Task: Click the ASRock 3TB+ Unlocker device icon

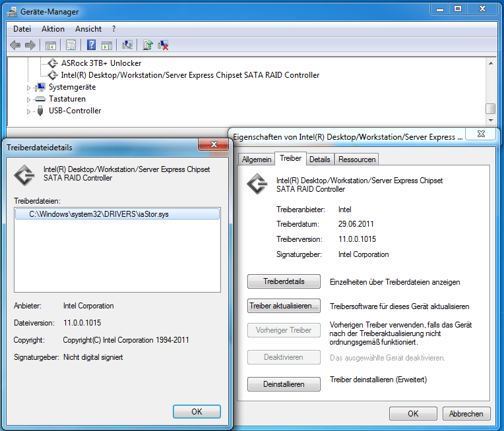Action: point(53,63)
